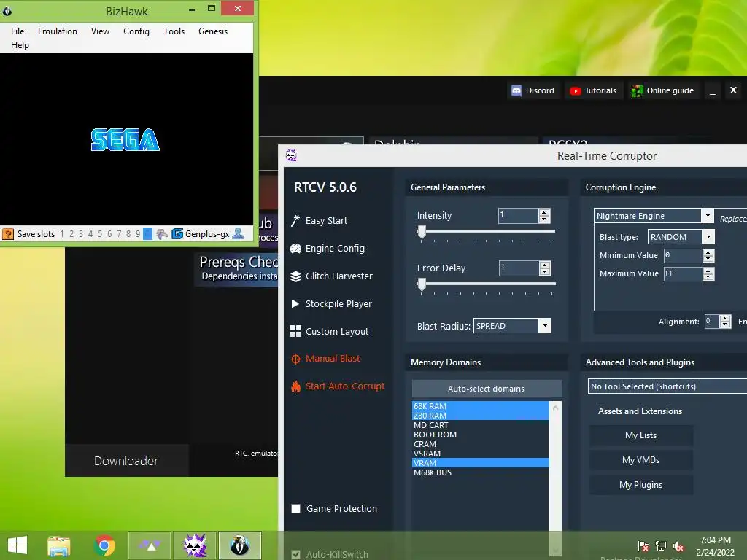747x560 pixels.
Task: Select VRAM memory domain
Action: [480, 463]
